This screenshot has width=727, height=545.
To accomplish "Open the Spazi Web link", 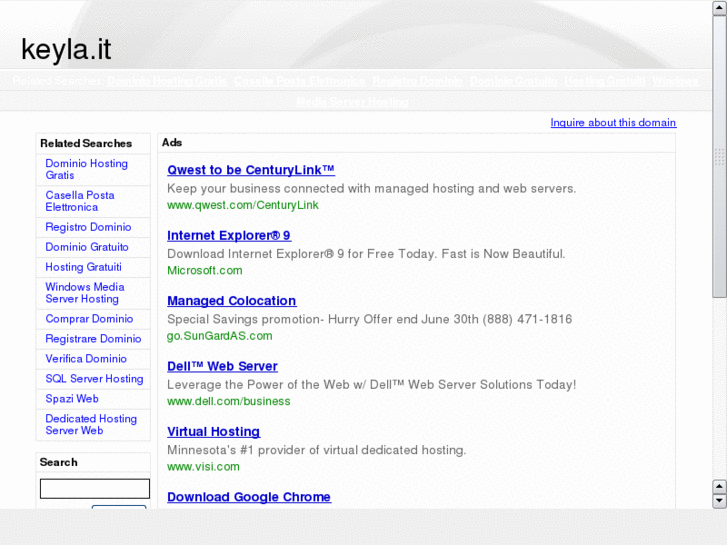I will (x=72, y=398).
